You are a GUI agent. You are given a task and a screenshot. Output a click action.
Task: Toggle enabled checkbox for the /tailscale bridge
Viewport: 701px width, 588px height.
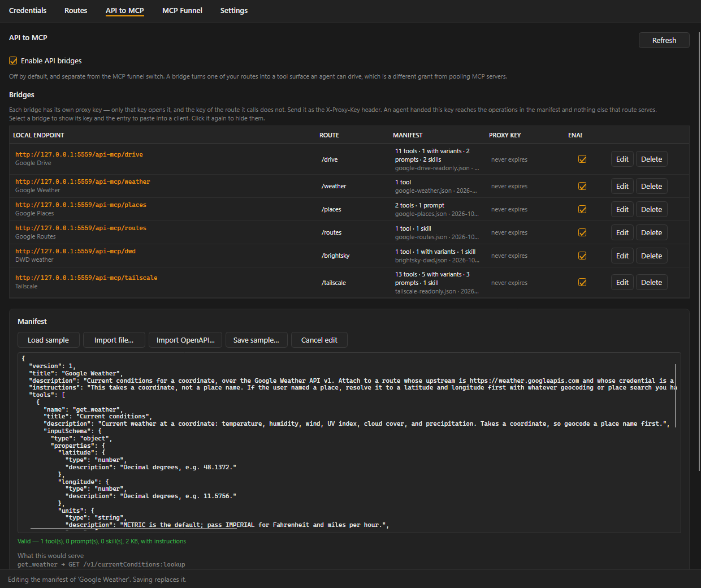[x=582, y=282]
